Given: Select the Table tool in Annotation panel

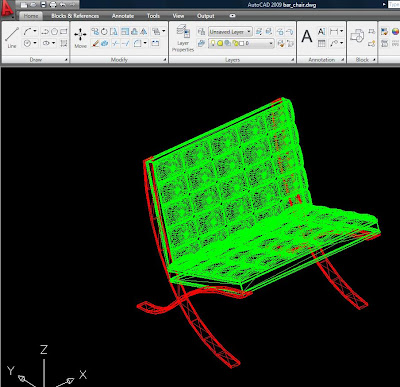Looking at the screenshot, I should (x=321, y=43).
